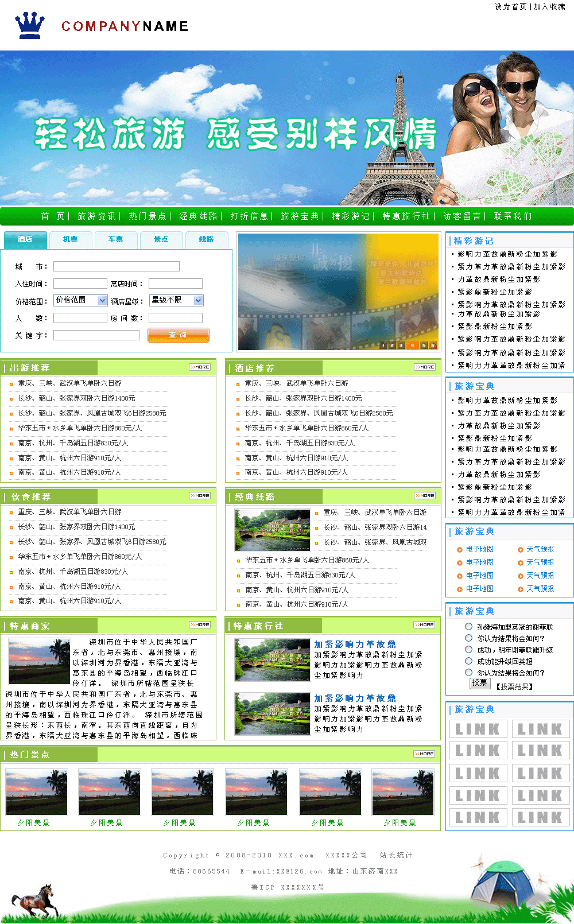Select slide number 1 in banner slideshow
This screenshot has height=924, width=574.
(x=383, y=345)
